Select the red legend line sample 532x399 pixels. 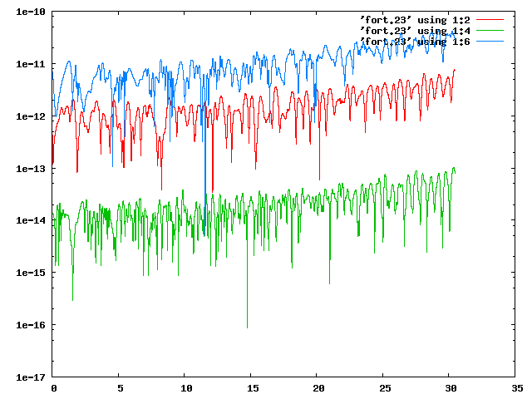click(490, 20)
